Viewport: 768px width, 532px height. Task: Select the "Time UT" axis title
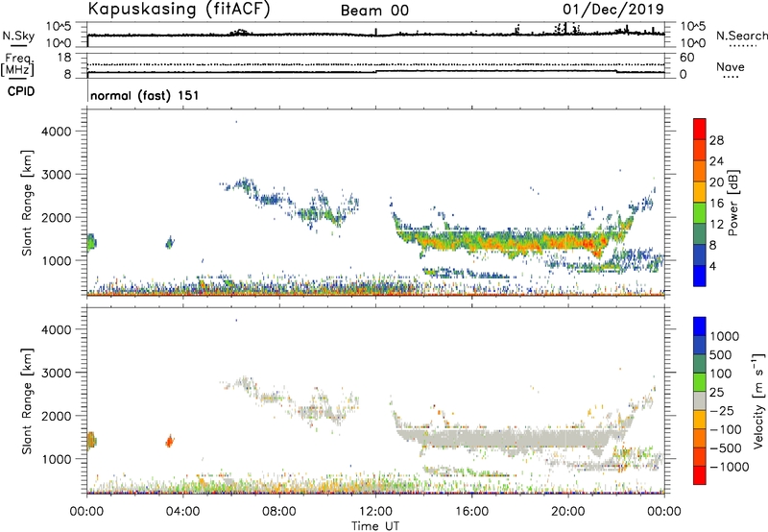point(375,526)
